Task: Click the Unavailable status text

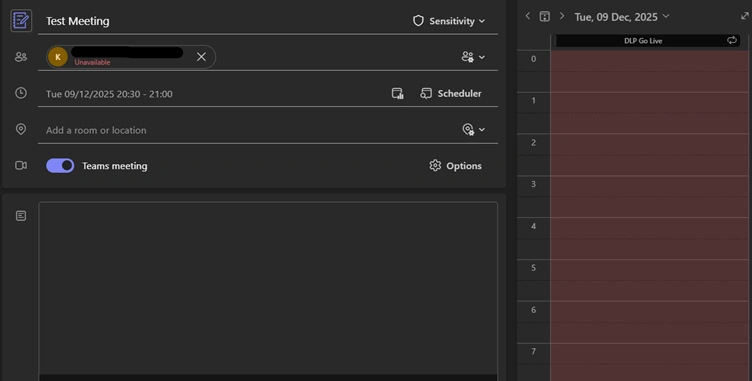Action: tap(92, 62)
